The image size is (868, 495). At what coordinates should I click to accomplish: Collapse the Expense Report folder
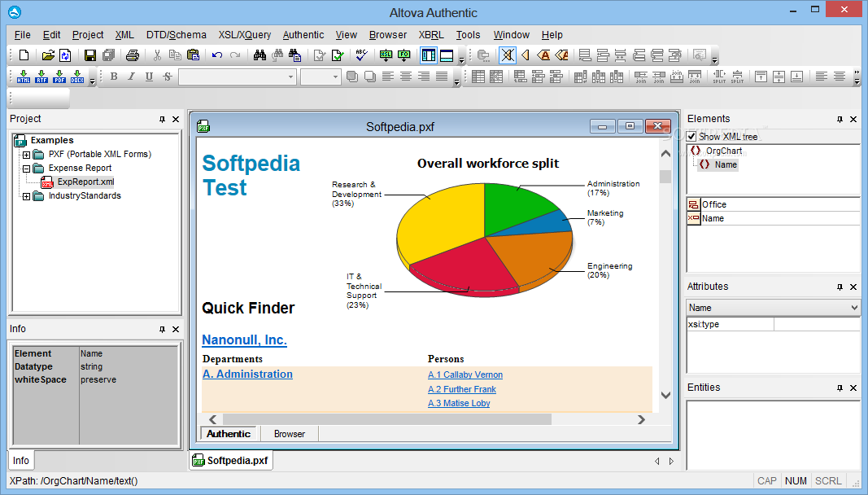coord(26,169)
